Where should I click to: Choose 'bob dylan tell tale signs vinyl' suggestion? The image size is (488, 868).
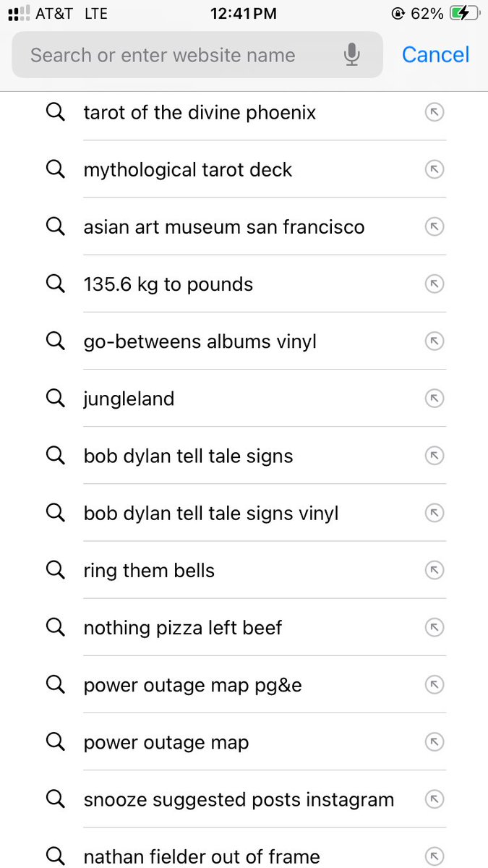click(x=211, y=514)
